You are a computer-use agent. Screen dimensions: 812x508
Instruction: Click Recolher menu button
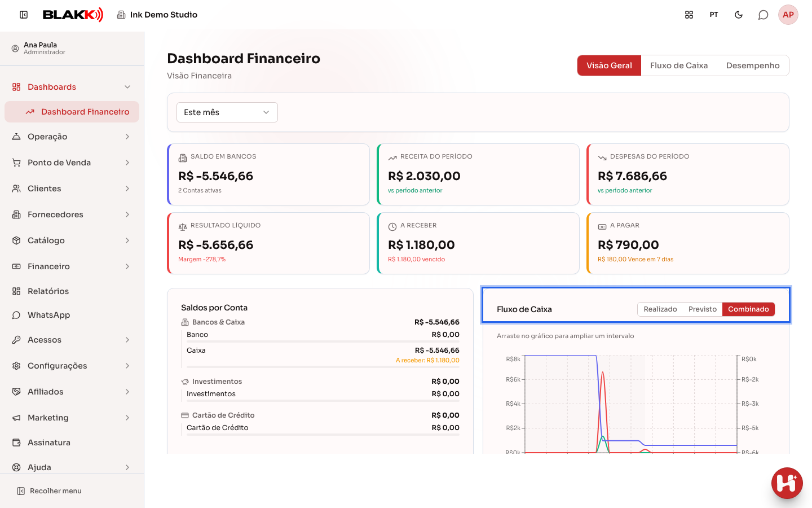(49, 491)
